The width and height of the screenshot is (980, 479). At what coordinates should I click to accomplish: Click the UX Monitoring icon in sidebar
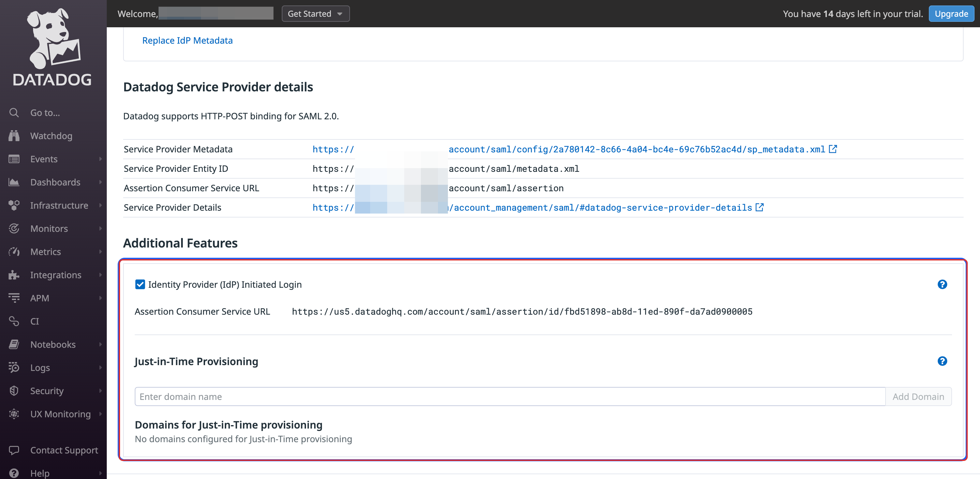(x=14, y=414)
